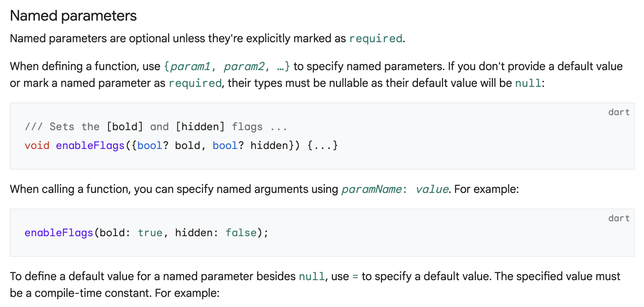Click the "dart" label above the enableFlags call

619,218
